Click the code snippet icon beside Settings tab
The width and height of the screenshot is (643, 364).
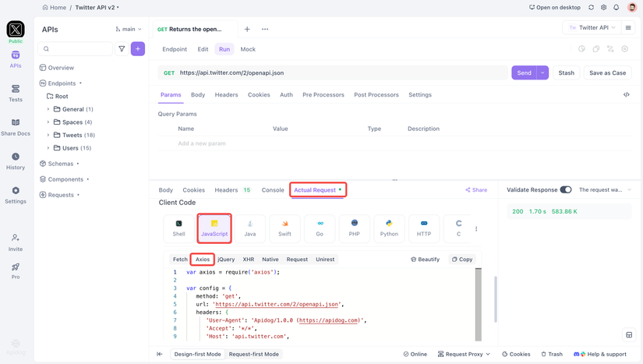pos(626,94)
